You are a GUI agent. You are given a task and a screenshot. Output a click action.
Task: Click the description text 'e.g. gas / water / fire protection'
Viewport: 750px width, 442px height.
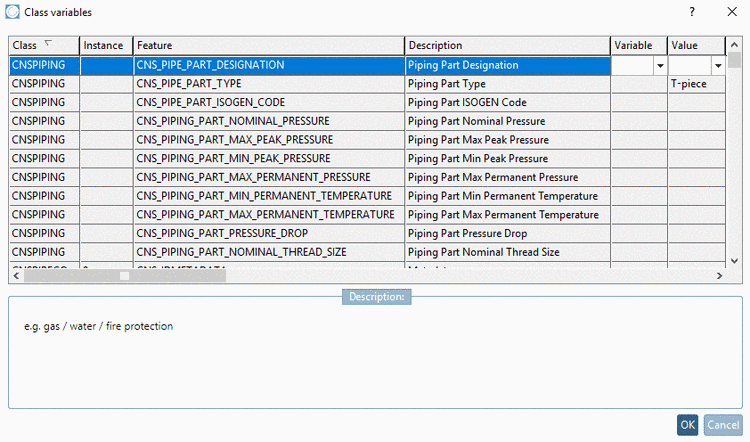coord(99,326)
